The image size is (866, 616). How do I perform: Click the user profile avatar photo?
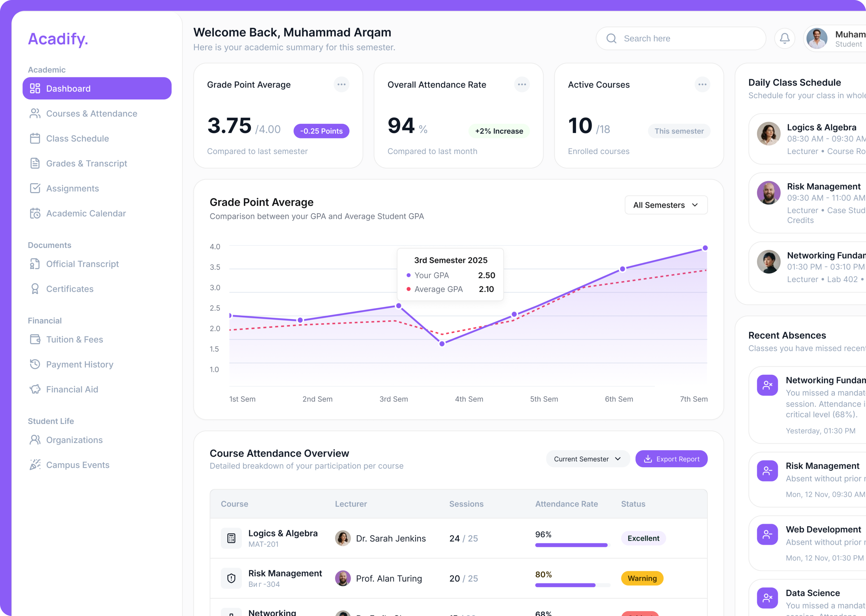coord(817,38)
